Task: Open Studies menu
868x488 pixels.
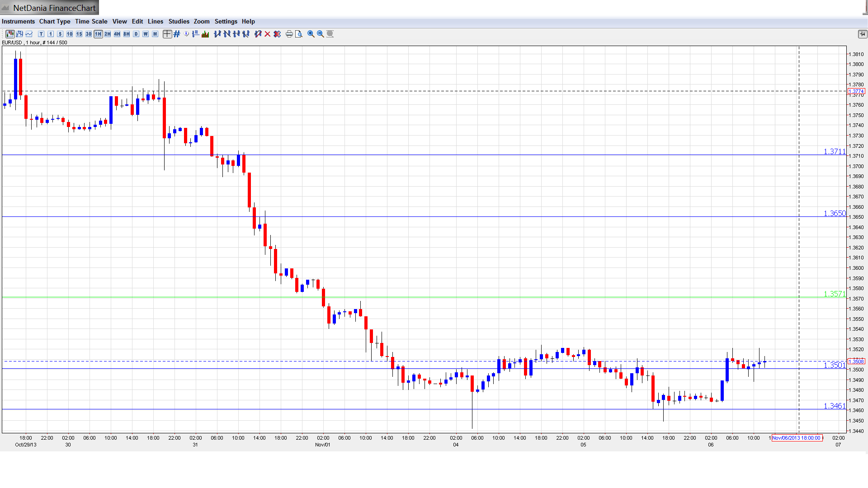Action: coord(179,21)
